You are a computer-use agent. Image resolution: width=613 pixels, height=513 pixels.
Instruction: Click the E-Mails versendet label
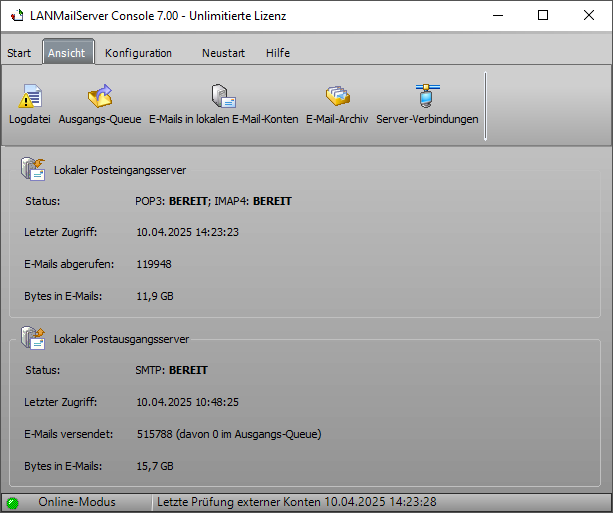point(68,434)
